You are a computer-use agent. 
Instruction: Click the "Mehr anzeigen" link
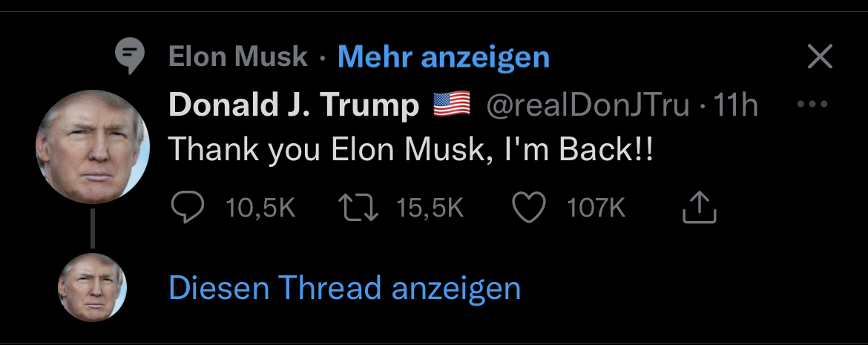(443, 56)
